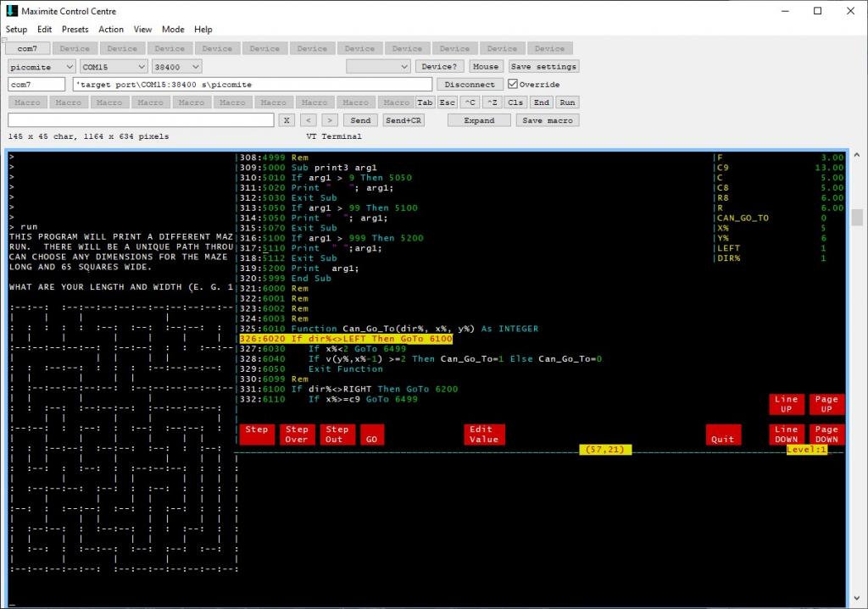Viewport: 868px width, 609px height.
Task: Click the X clear button beside command input
Action: point(287,120)
